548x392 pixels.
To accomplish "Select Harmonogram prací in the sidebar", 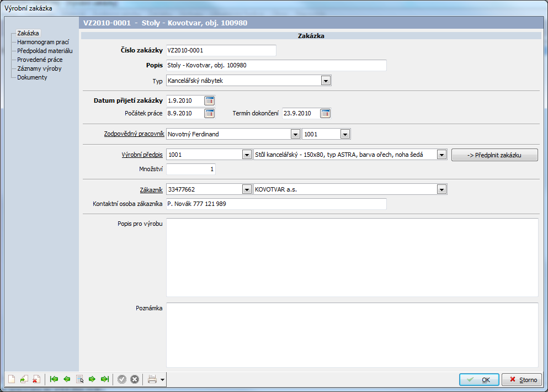I will 42,42.
